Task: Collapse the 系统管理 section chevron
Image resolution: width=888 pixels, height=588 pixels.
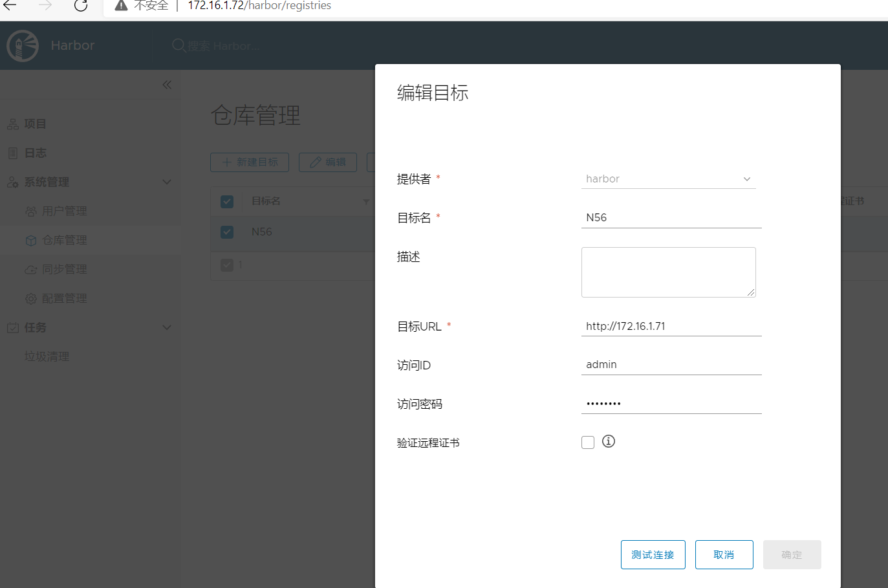Action: click(x=167, y=182)
